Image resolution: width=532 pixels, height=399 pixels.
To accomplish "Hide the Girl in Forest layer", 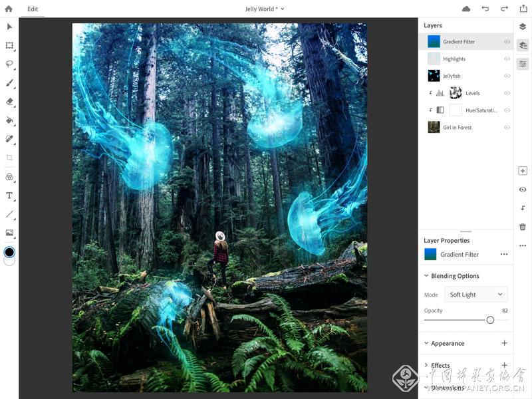I will point(507,127).
